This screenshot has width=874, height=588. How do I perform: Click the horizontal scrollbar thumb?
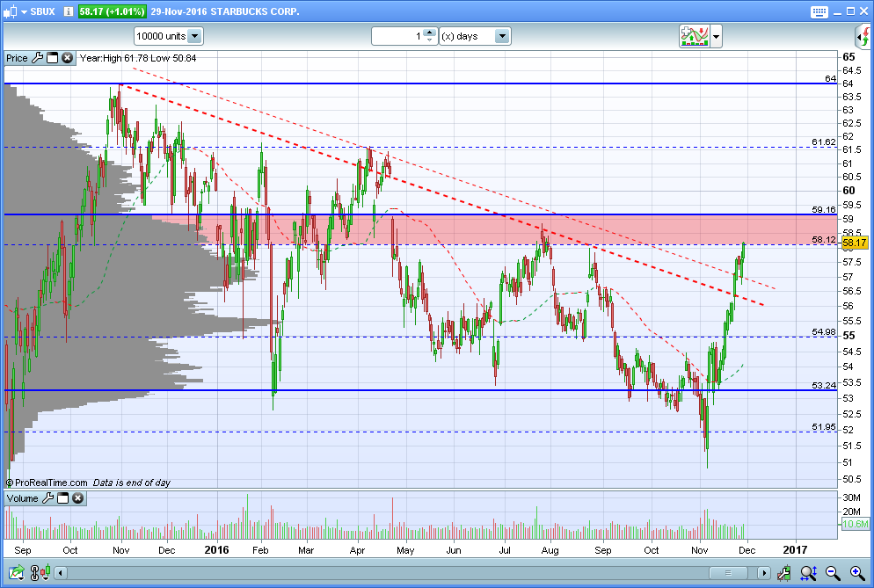coord(727,572)
